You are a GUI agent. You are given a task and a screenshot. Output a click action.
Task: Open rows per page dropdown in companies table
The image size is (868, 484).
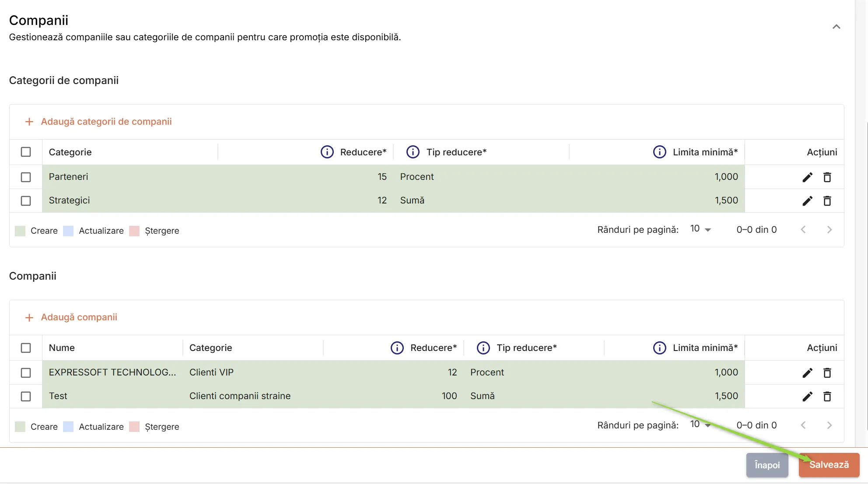tap(700, 424)
